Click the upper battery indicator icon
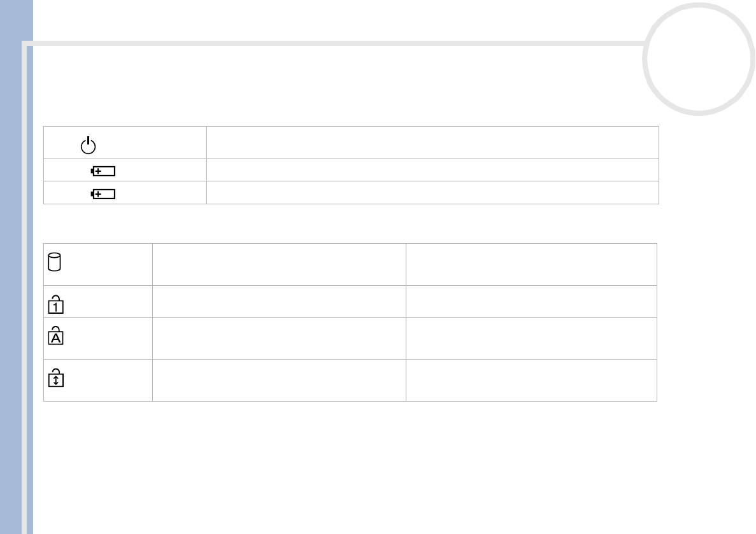Screen dimensions: 756x534 103,172
